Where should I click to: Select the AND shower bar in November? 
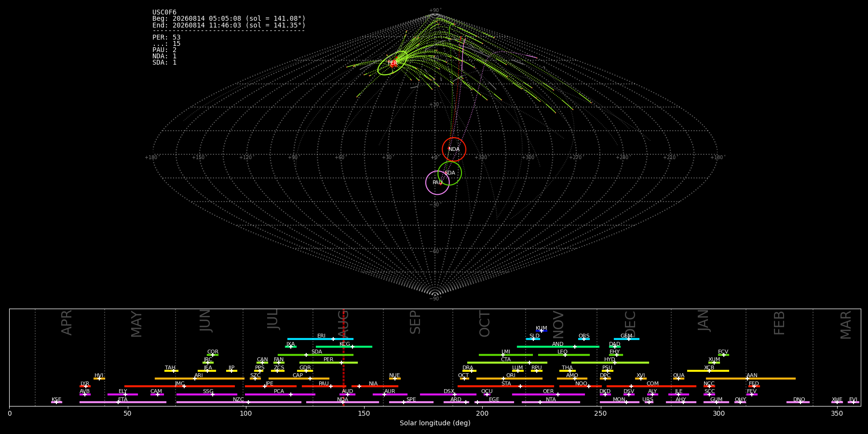click(558, 347)
